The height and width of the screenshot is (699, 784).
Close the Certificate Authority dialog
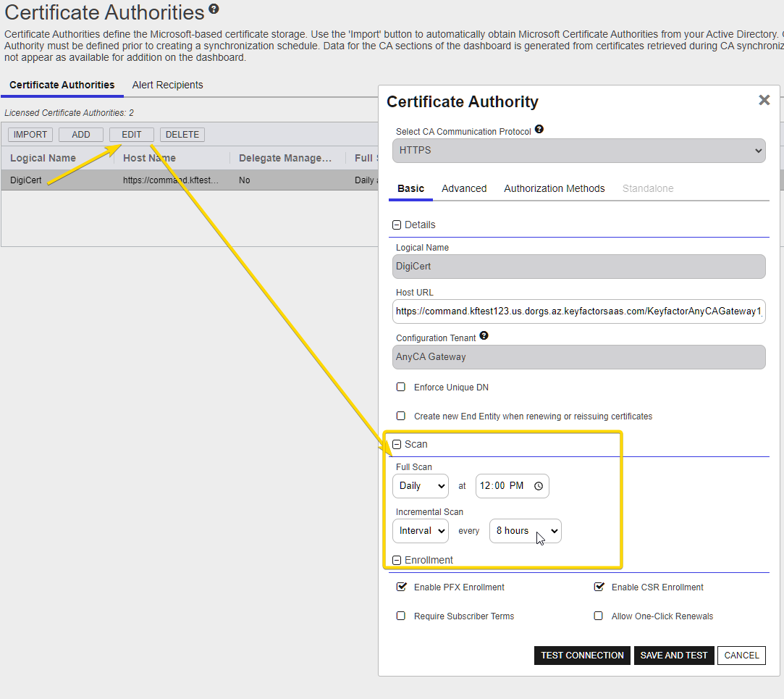tap(764, 101)
